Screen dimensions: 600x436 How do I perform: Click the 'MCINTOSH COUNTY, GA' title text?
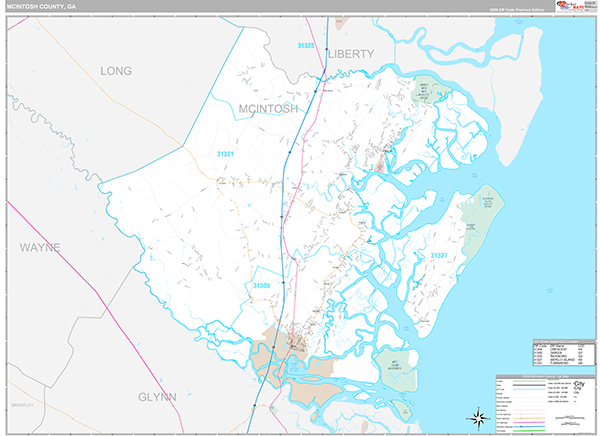click(x=41, y=7)
